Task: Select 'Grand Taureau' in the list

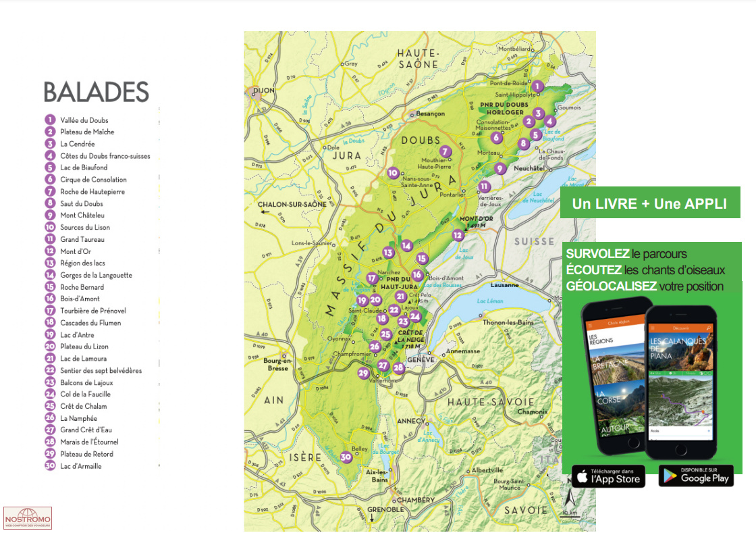Action: [x=82, y=239]
